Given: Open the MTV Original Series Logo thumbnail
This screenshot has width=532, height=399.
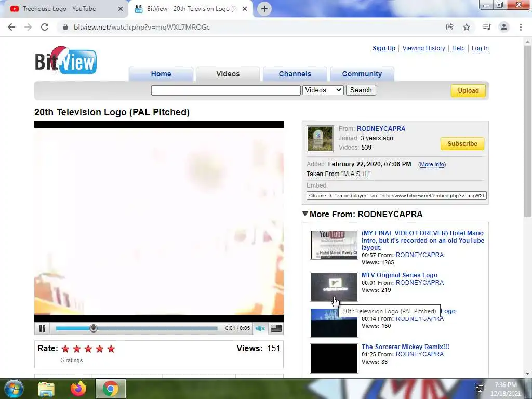Looking at the screenshot, I should (334, 287).
